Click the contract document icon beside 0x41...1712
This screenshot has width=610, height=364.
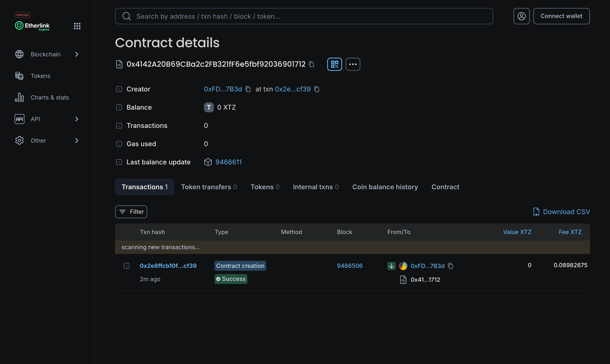[x=403, y=280]
